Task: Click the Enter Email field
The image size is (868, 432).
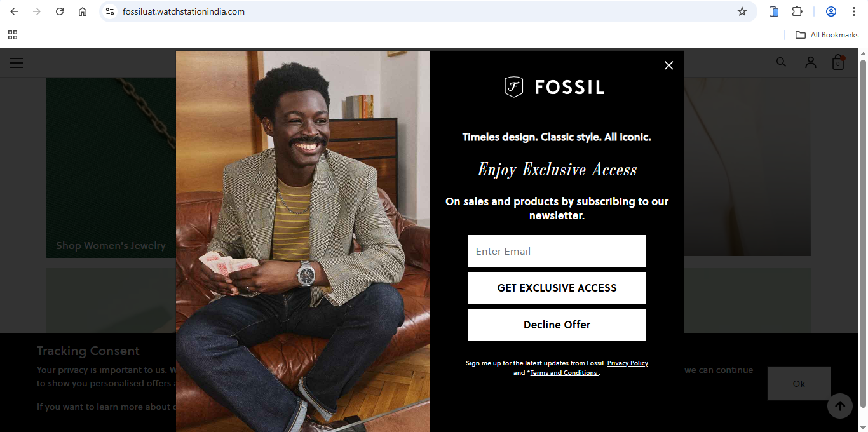Action: point(557,251)
